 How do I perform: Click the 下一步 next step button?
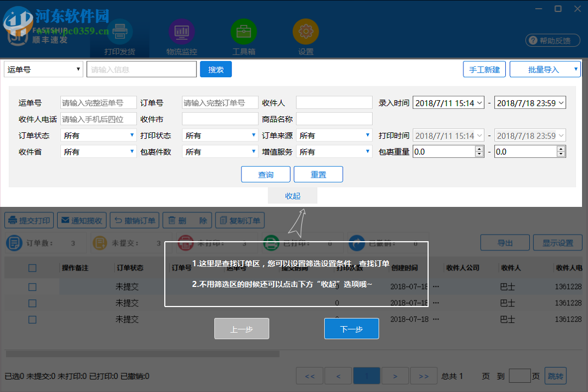[351, 328]
